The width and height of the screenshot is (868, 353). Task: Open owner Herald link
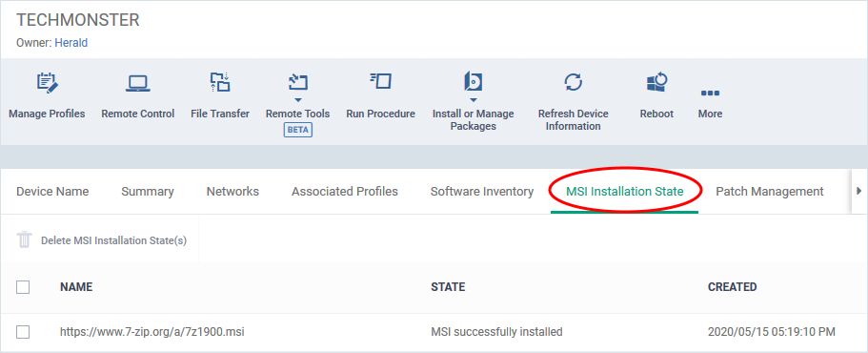click(71, 43)
